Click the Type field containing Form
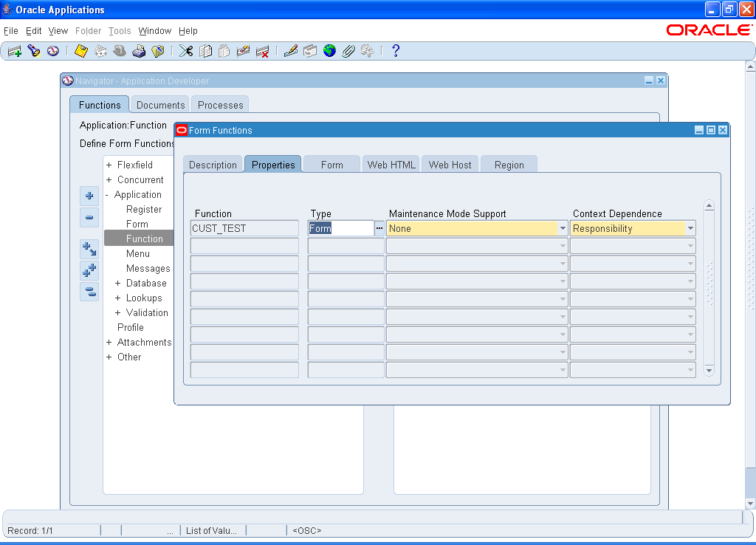Image resolution: width=756 pixels, height=545 pixels. [341, 229]
